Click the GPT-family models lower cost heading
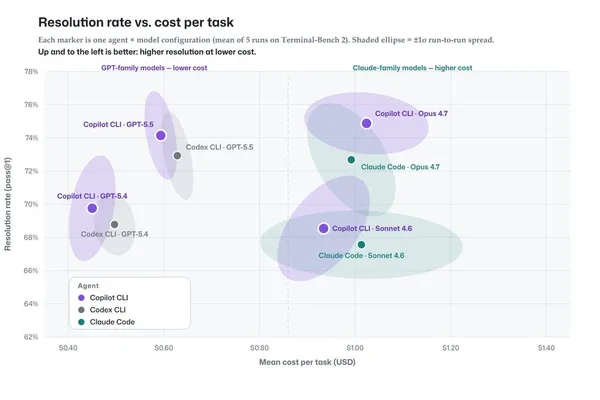Viewport: 600px width, 400px height. point(154,68)
